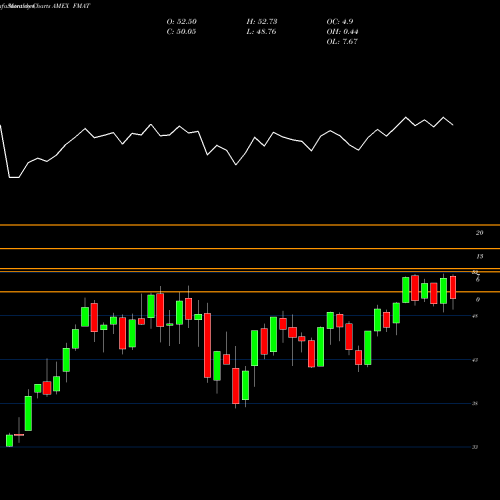Click the low price value L: 48.76
Viewport: 500px width, 500px height.
coord(262,32)
